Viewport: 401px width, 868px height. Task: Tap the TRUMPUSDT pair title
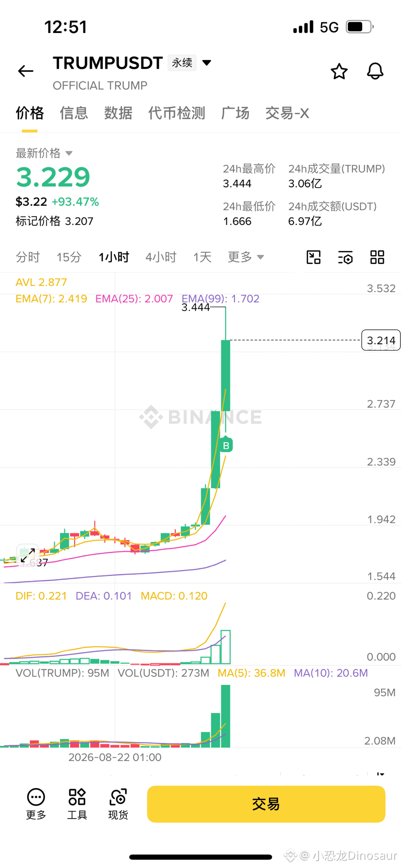[x=108, y=63]
